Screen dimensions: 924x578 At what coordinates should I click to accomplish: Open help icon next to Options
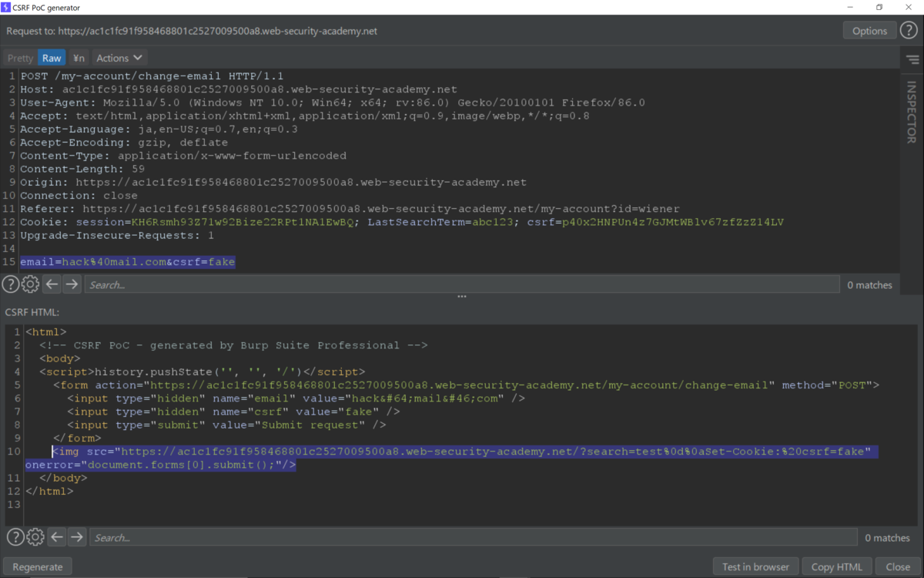coord(908,31)
